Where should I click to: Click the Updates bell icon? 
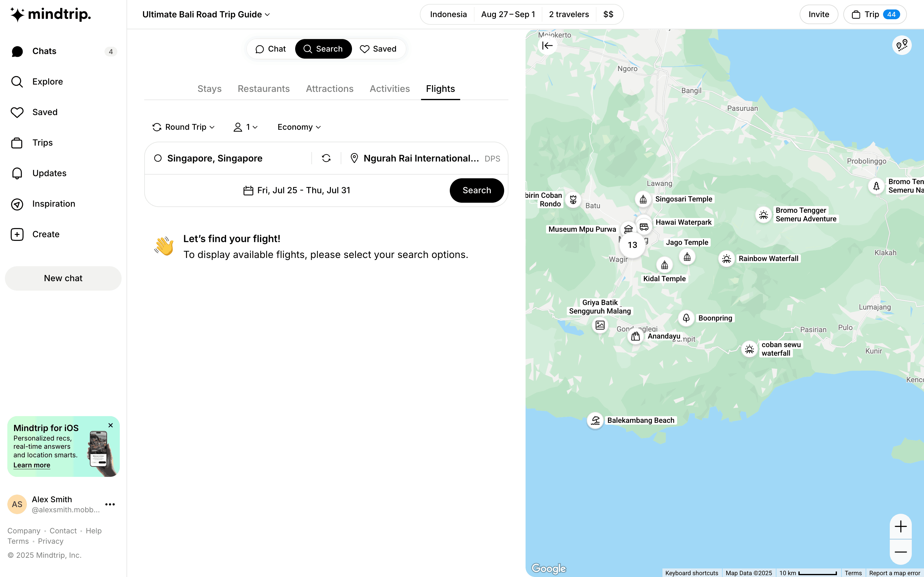point(17,174)
